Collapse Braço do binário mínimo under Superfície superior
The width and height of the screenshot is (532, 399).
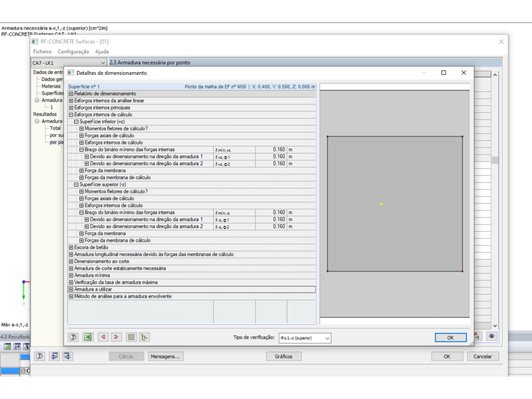81,212
